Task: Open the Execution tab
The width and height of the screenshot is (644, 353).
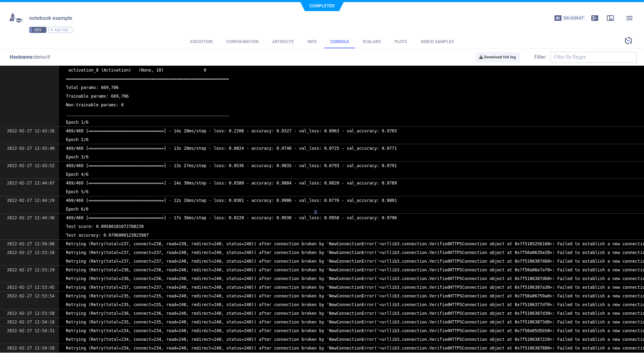Action: (x=201, y=42)
